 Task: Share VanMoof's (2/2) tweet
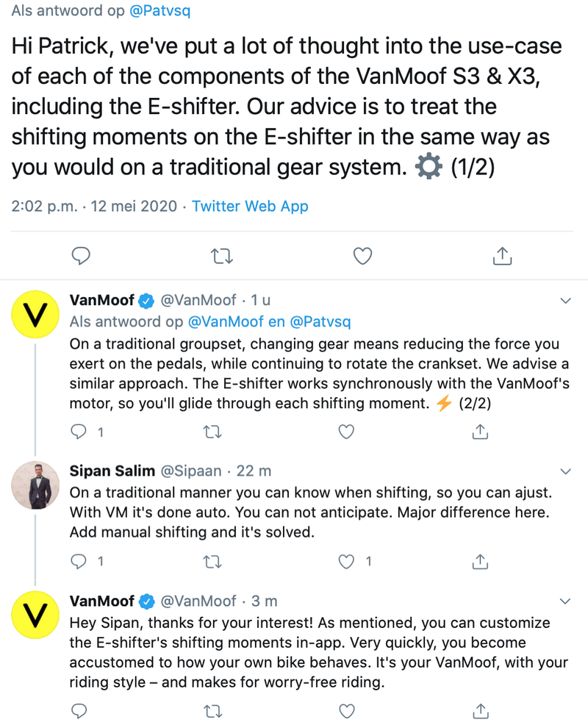pos(479,432)
